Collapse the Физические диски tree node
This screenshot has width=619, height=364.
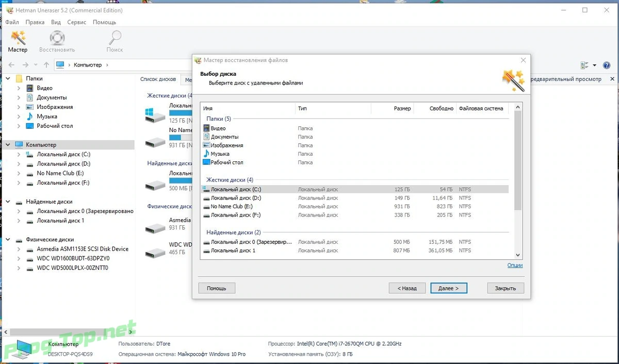click(x=8, y=239)
